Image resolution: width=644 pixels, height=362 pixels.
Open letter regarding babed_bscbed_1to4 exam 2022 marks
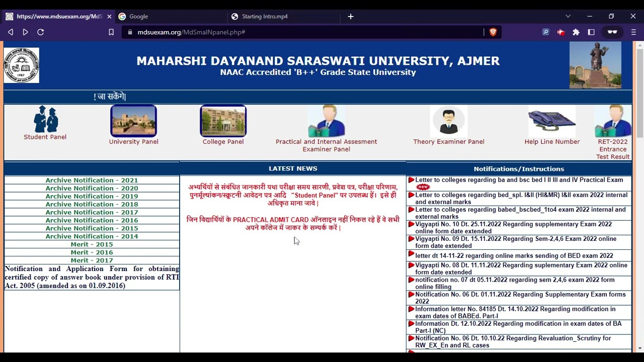pyautogui.click(x=520, y=213)
